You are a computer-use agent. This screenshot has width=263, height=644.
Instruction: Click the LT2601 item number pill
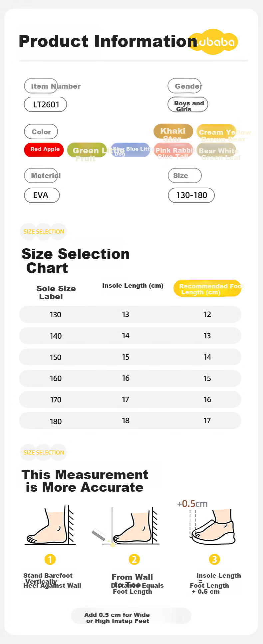46,105
